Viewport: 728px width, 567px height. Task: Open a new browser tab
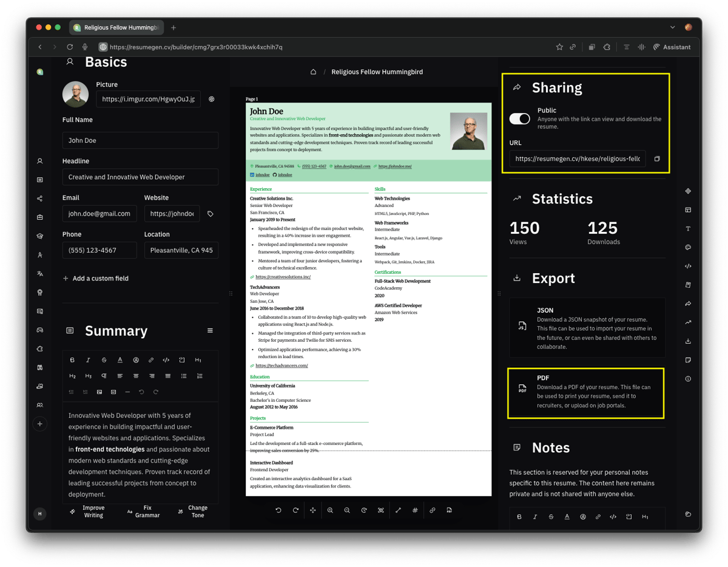click(174, 27)
